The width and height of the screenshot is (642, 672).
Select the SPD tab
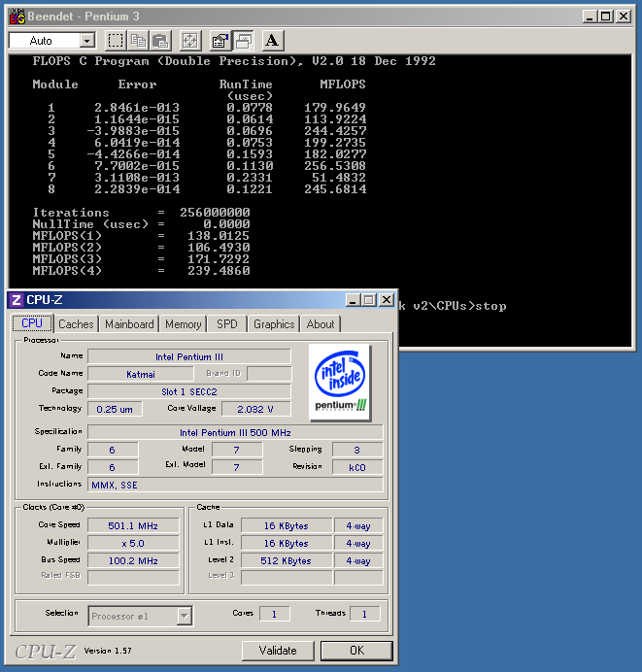coord(227,324)
